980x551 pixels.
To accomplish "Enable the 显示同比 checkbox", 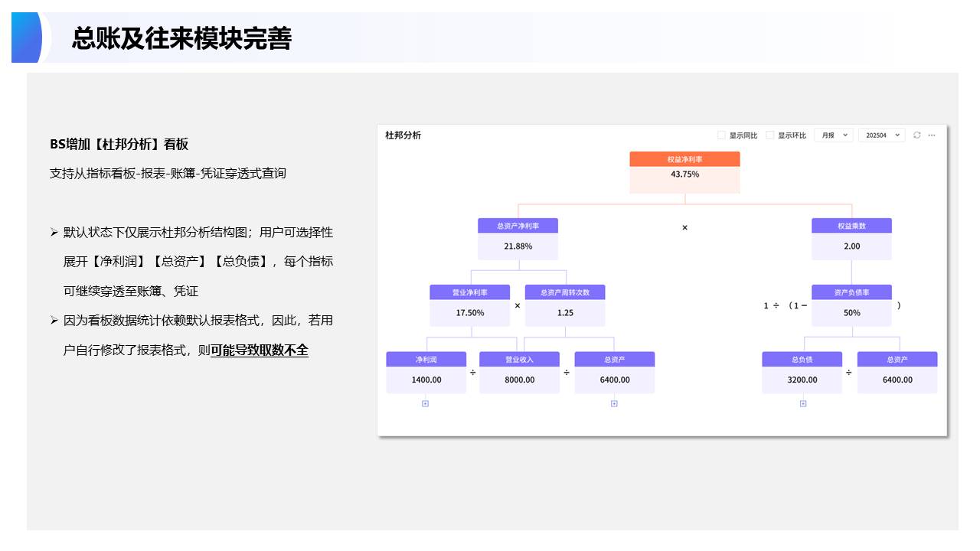I will point(721,135).
